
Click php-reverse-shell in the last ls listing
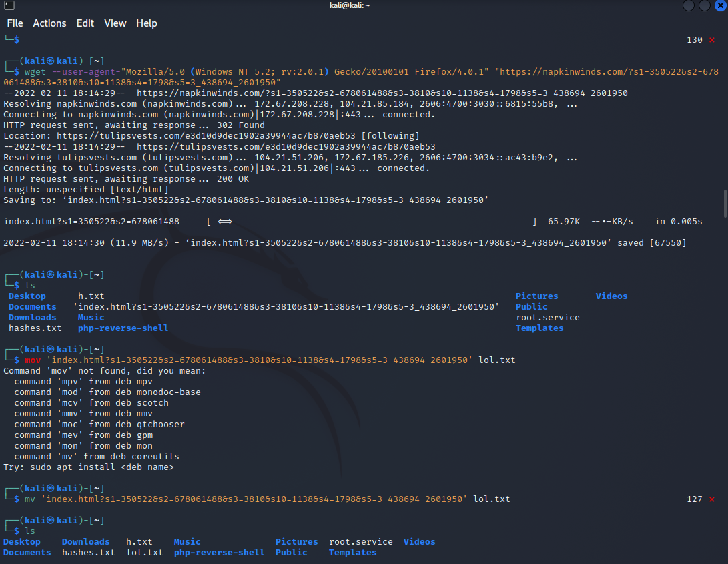coord(219,553)
